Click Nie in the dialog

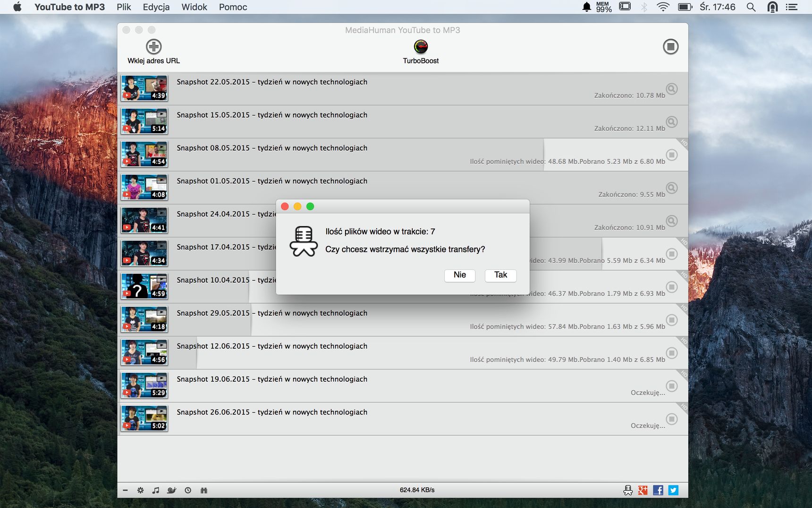(x=460, y=275)
